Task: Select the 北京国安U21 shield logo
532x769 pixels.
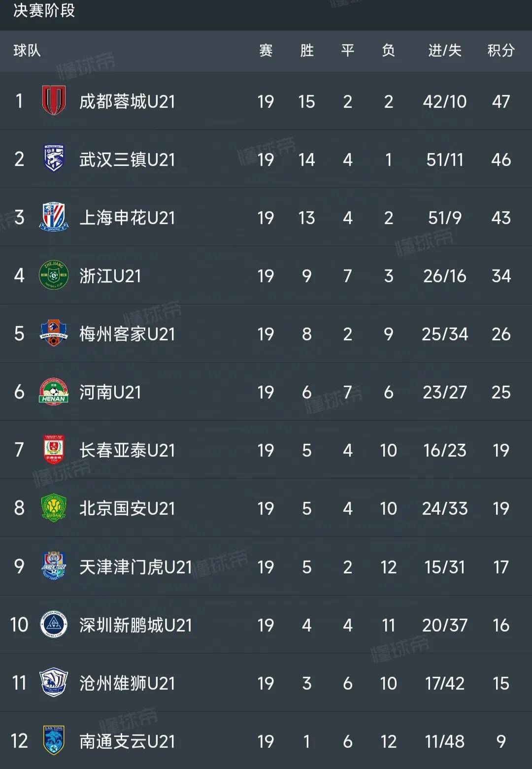Action: coord(54,508)
